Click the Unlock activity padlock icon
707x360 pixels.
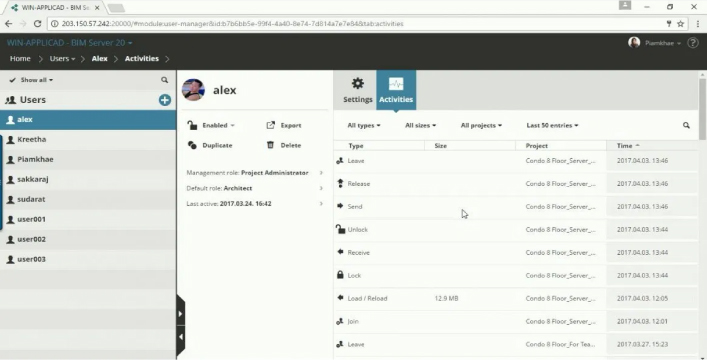[340, 229]
